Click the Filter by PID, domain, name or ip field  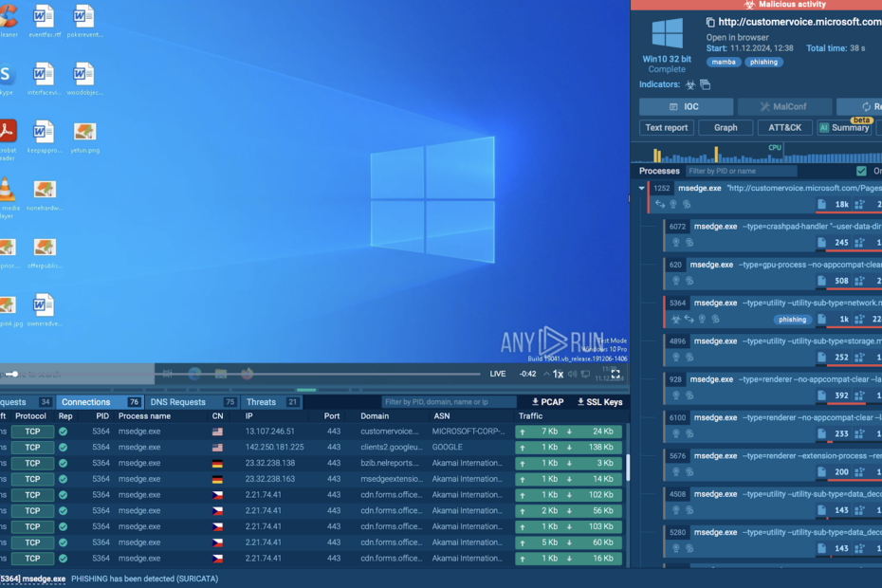[449, 402]
